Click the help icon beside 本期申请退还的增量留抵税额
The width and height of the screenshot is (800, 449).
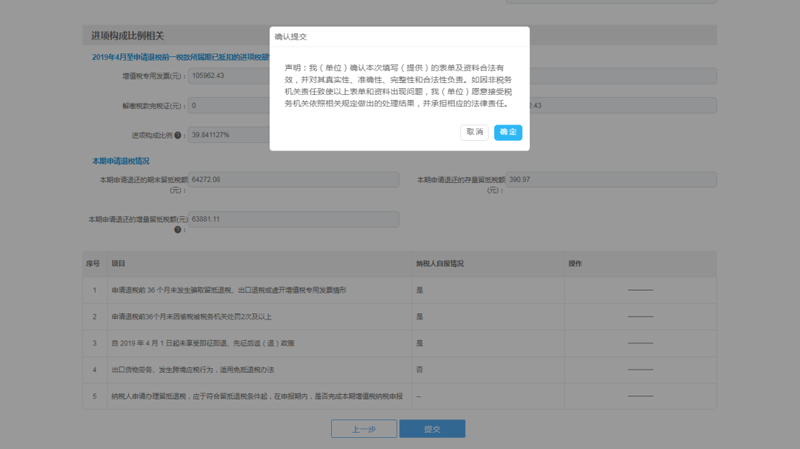(x=178, y=230)
